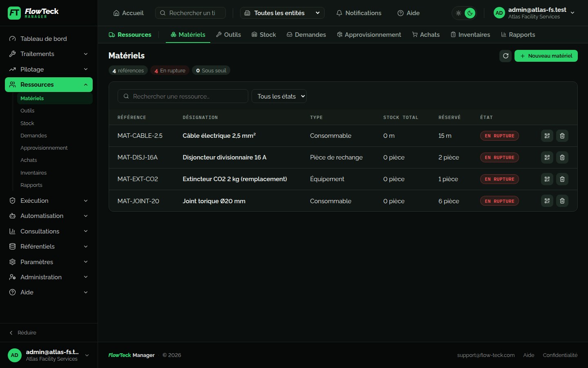Viewport: 588px width, 368px height.
Task: Delete the MAT-CABLE-2.5 material row
Action: (x=562, y=136)
